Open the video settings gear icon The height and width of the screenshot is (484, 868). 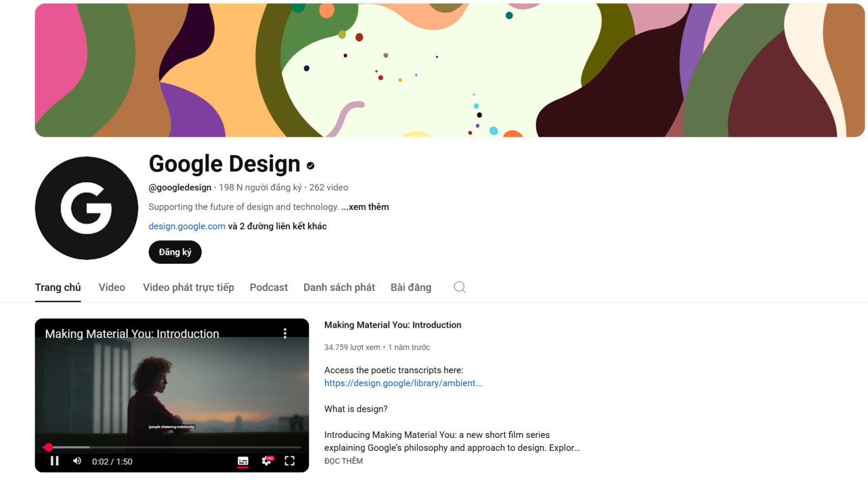[x=266, y=461]
